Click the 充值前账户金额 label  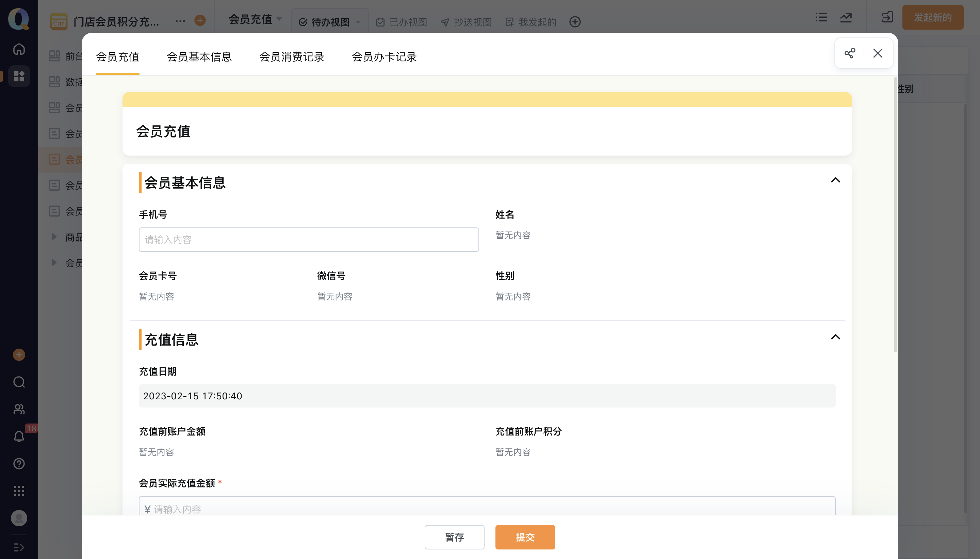172,431
